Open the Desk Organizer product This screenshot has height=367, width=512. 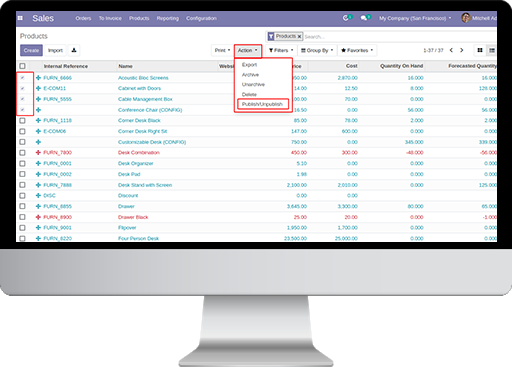pyautogui.click(x=136, y=163)
